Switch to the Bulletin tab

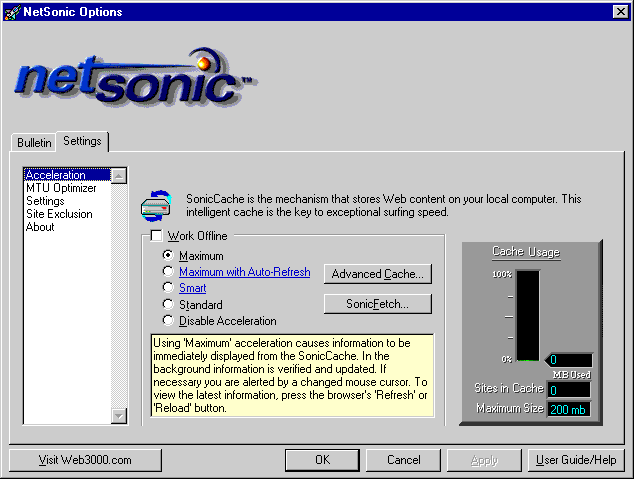pos(34,143)
